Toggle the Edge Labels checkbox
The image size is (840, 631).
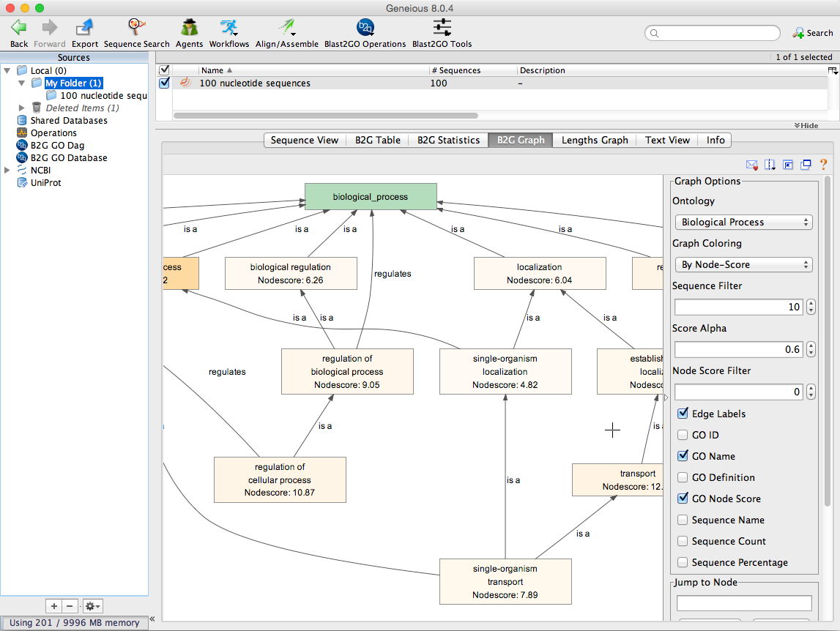[x=683, y=414]
